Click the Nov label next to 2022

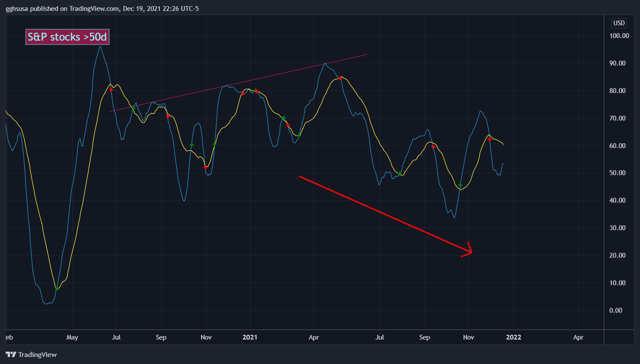coord(468,337)
